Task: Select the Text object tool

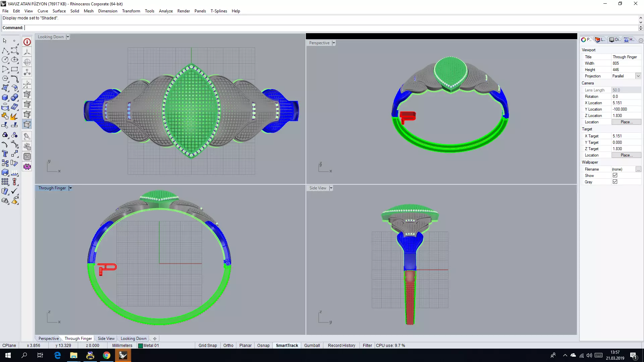Action: click(5, 154)
